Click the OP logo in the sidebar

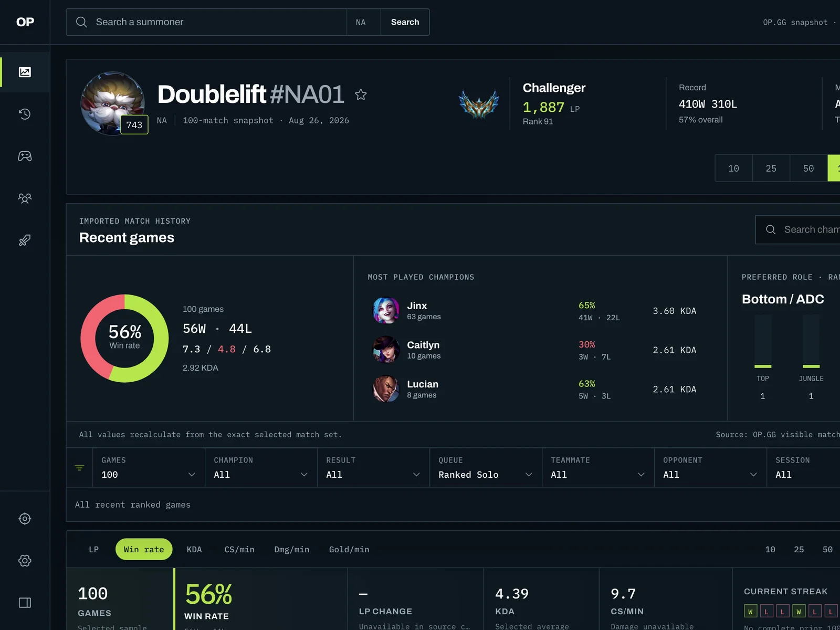click(25, 22)
